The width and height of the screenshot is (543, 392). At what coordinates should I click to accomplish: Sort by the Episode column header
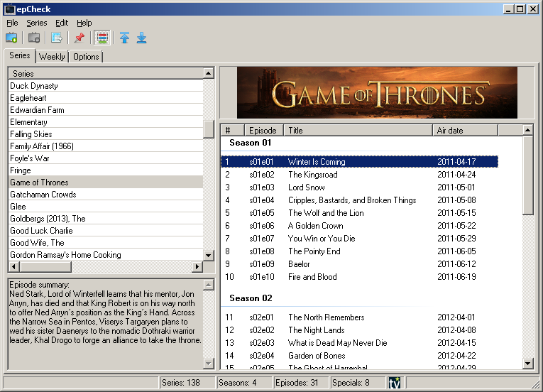click(x=264, y=131)
